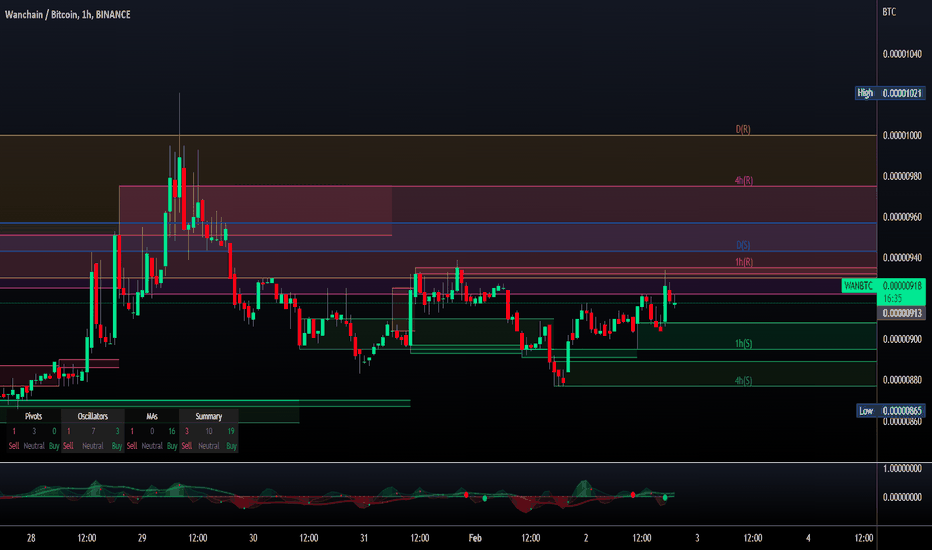Image resolution: width=932 pixels, height=550 pixels.
Task: Click the 2 date label on time axis
Action: tap(586, 538)
